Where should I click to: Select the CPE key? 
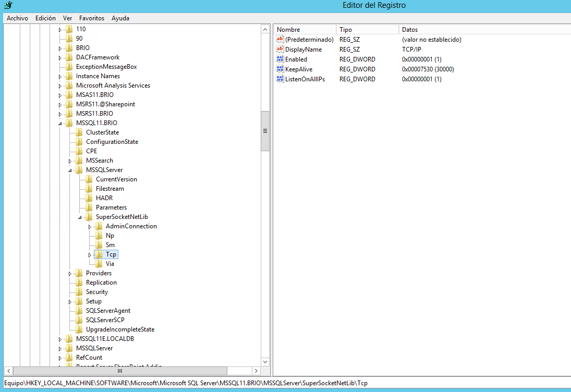point(91,151)
